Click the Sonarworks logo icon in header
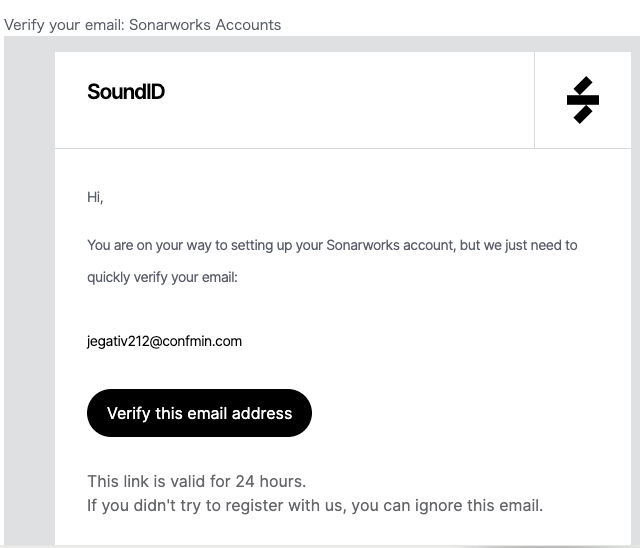640x548 pixels. click(x=583, y=100)
